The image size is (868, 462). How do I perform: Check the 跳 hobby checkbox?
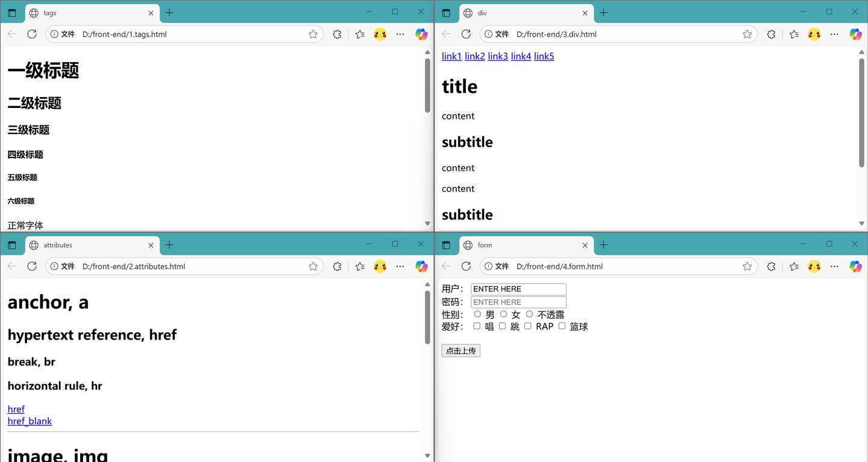pyautogui.click(x=502, y=326)
